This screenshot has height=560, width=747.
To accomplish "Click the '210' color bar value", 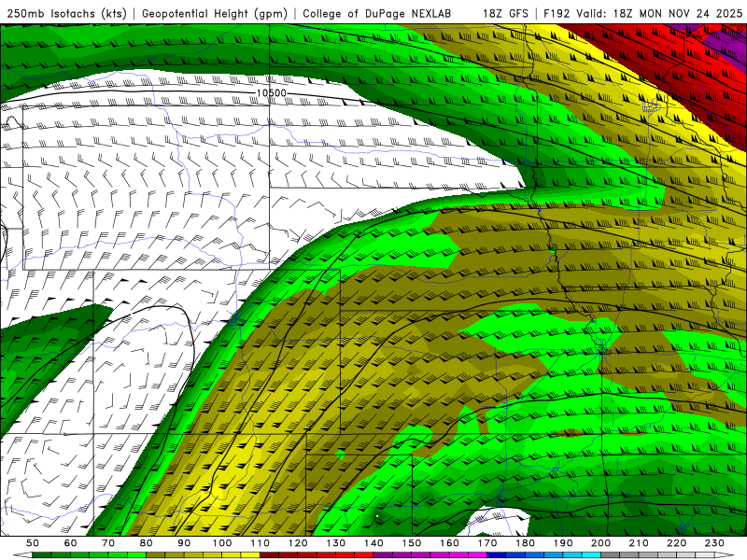I will [x=639, y=543].
